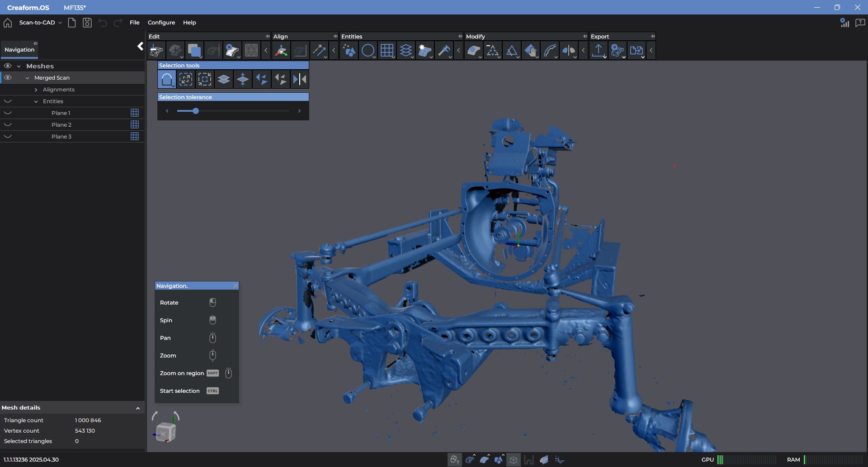The width and height of the screenshot is (868, 467).
Task: Toggle the mouse navigation help icon
Action: tap(454, 460)
